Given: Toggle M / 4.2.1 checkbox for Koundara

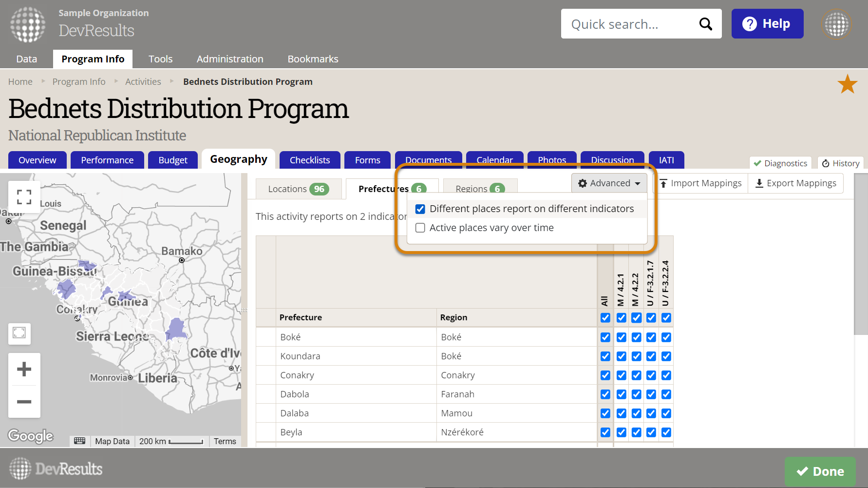Looking at the screenshot, I should tap(622, 356).
